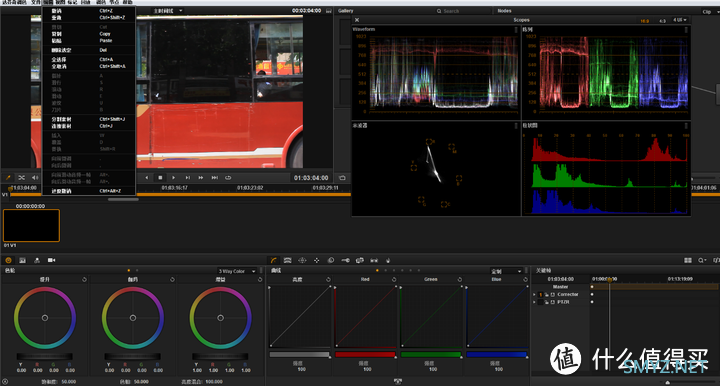
Task: Open the Power Window palette icon
Action: (x=302, y=260)
